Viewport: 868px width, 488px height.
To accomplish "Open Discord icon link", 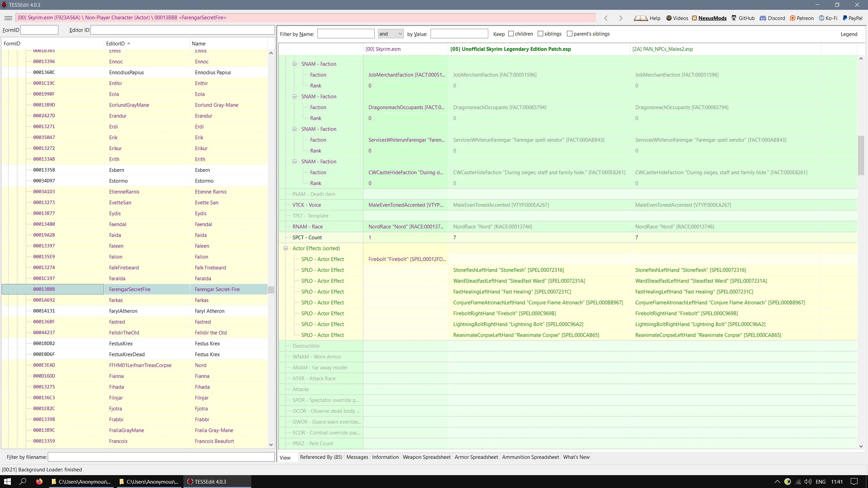I will pyautogui.click(x=763, y=18).
